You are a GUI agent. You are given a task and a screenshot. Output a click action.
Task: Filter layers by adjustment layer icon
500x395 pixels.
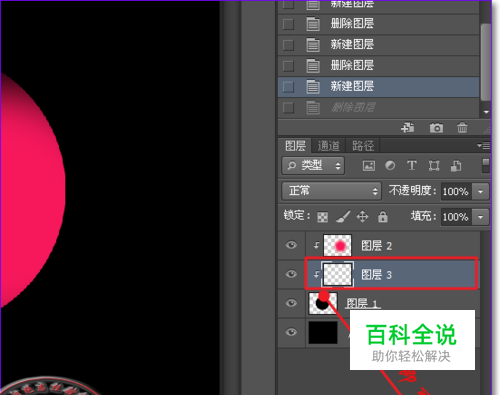390,166
